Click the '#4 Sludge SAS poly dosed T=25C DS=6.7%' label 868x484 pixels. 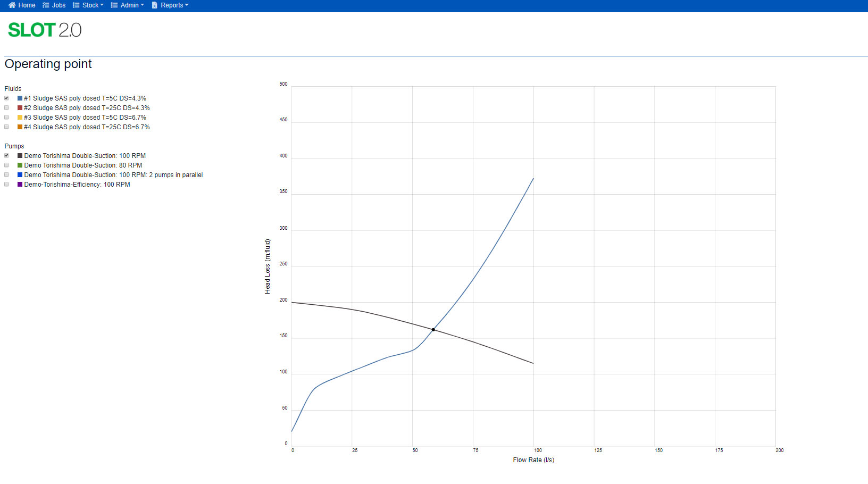87,127
